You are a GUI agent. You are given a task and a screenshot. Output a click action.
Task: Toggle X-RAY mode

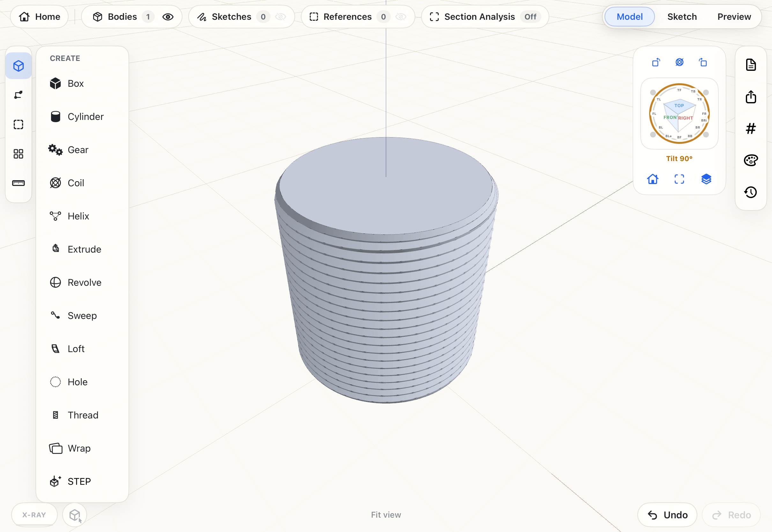click(x=34, y=515)
